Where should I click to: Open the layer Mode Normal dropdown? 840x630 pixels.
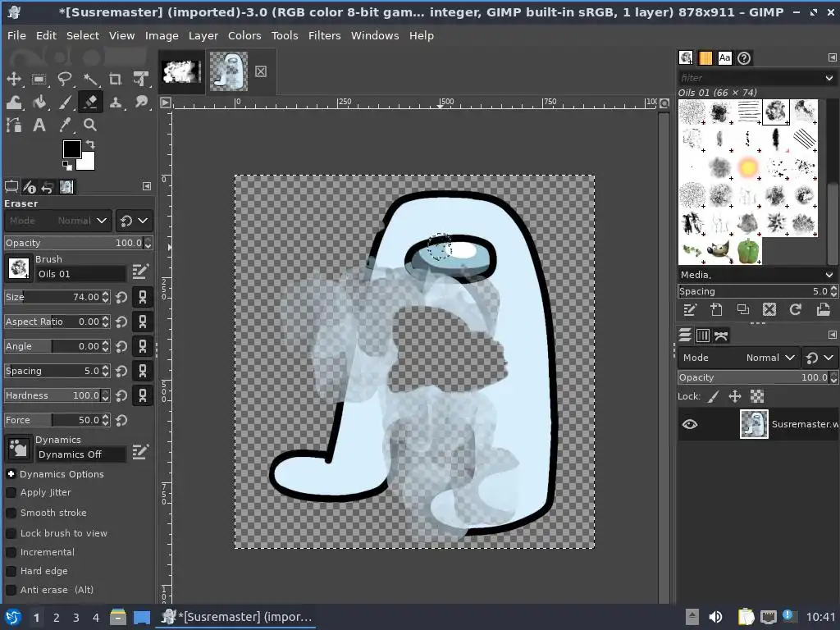pyautogui.click(x=739, y=358)
